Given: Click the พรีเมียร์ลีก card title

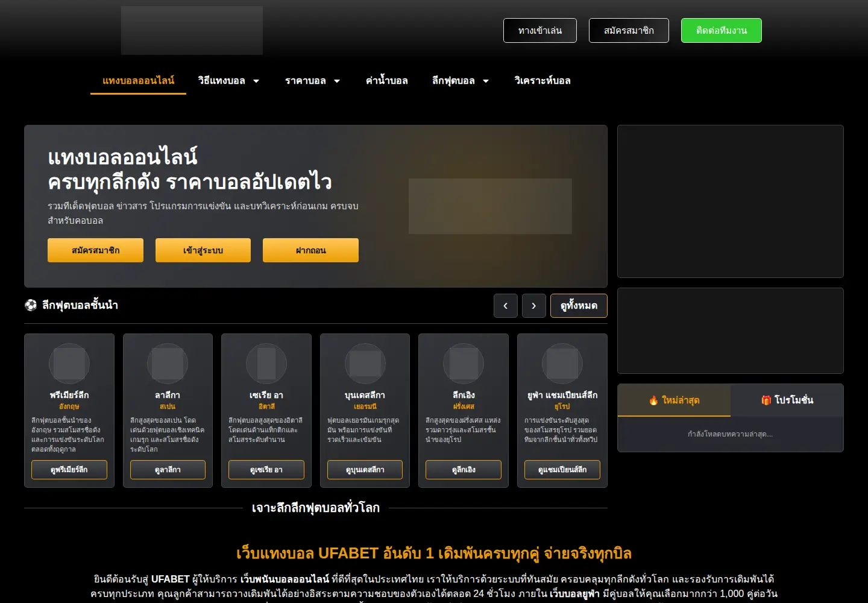Looking at the screenshot, I should coord(69,395).
